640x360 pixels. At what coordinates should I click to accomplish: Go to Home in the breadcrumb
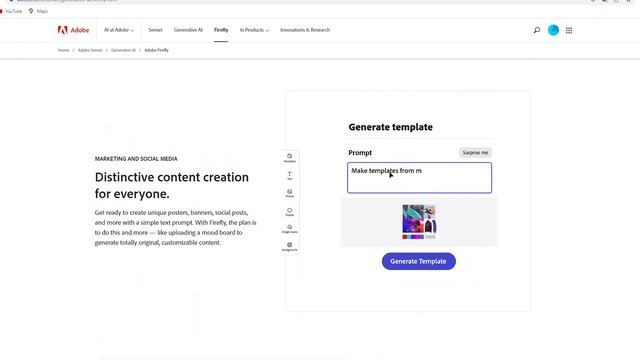pyautogui.click(x=63, y=50)
